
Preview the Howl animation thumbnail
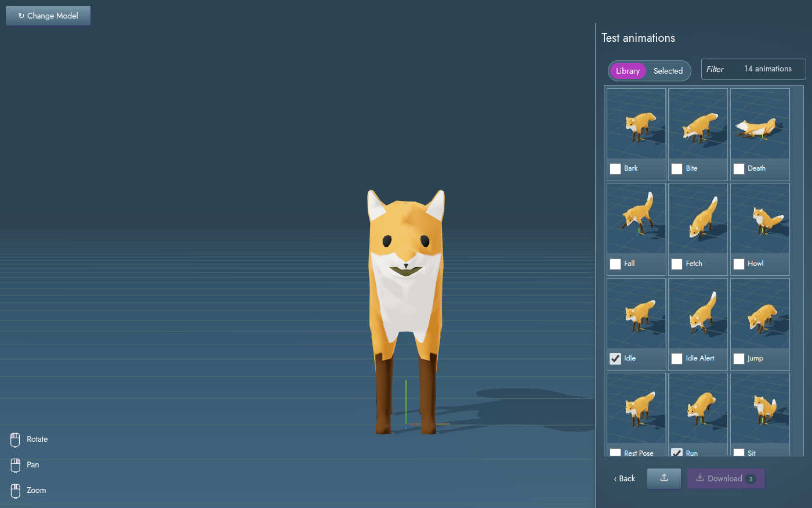pos(760,218)
